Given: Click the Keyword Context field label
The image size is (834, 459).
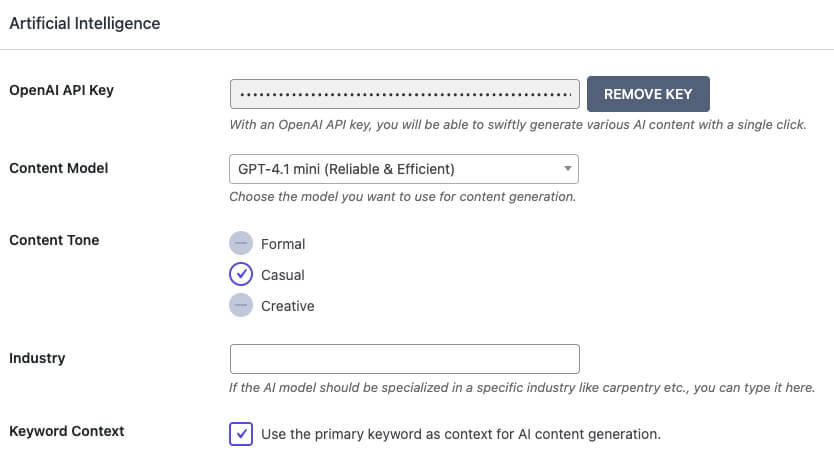Looking at the screenshot, I should pyautogui.click(x=66, y=431).
